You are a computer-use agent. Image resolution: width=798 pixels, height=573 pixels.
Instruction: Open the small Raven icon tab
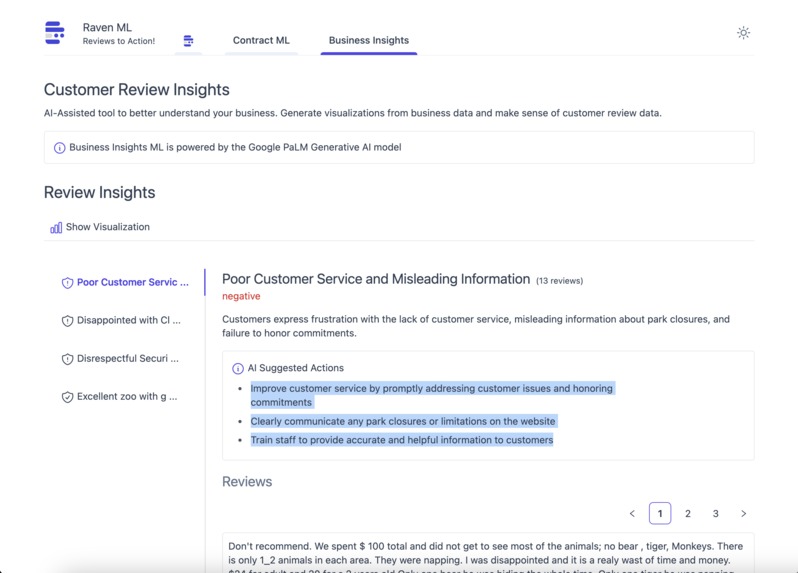(x=188, y=41)
